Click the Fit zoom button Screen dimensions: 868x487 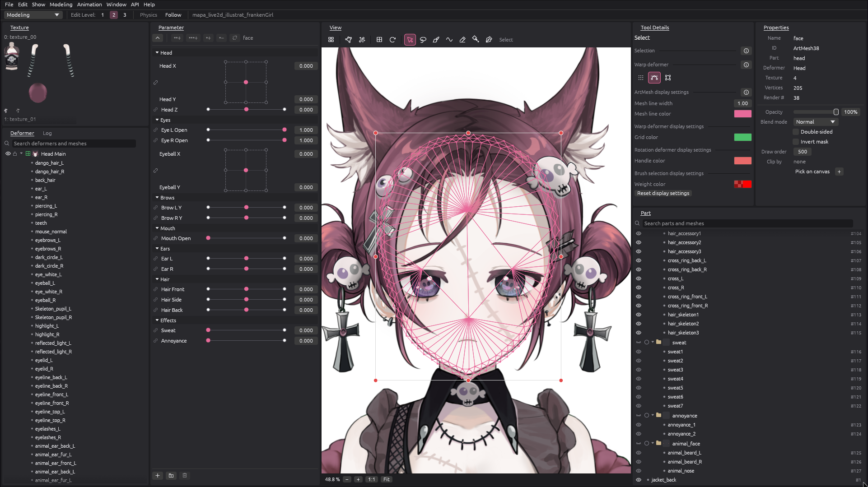coord(387,479)
